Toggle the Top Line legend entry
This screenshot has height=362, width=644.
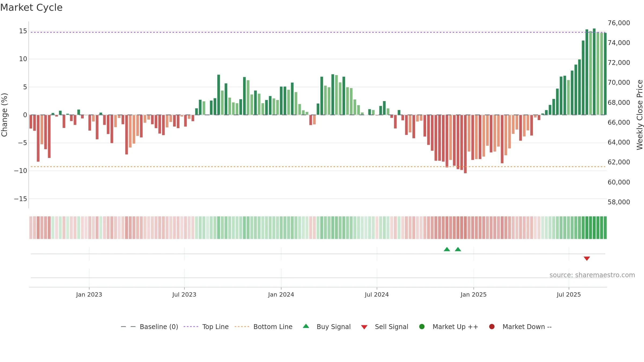tap(206, 327)
